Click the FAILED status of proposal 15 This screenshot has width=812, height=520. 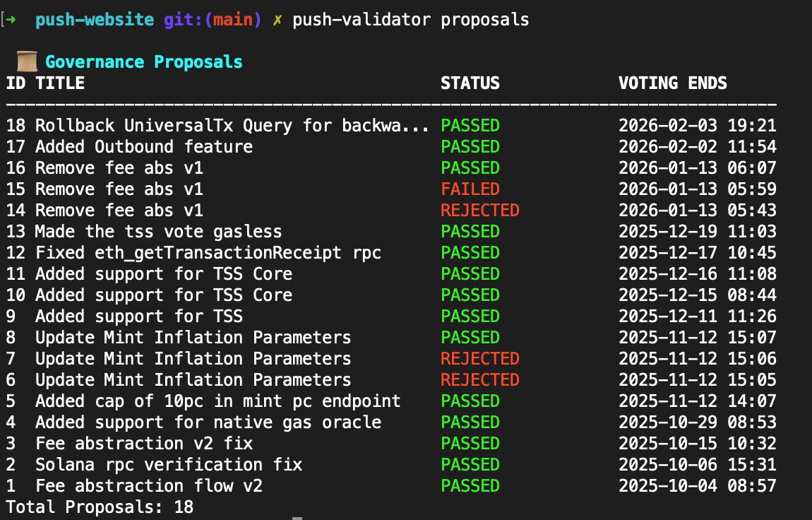(x=470, y=189)
